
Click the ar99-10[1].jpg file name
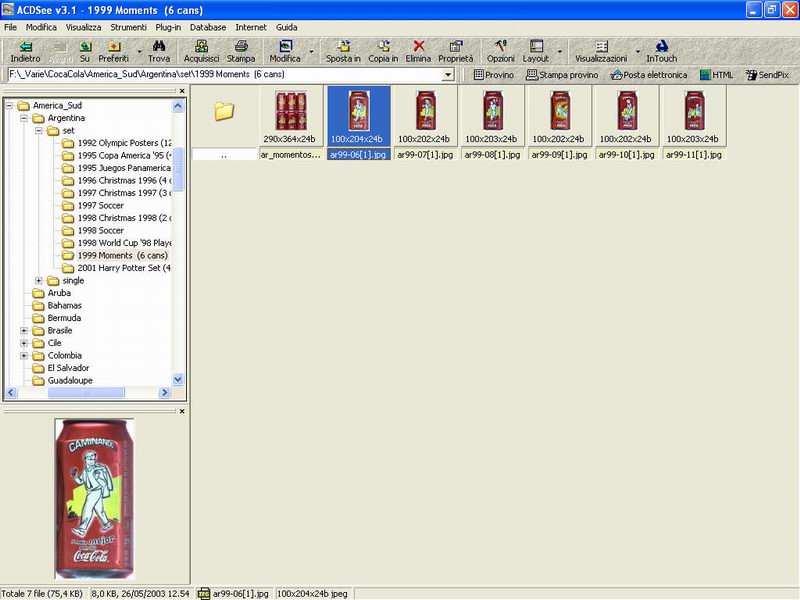click(627, 155)
